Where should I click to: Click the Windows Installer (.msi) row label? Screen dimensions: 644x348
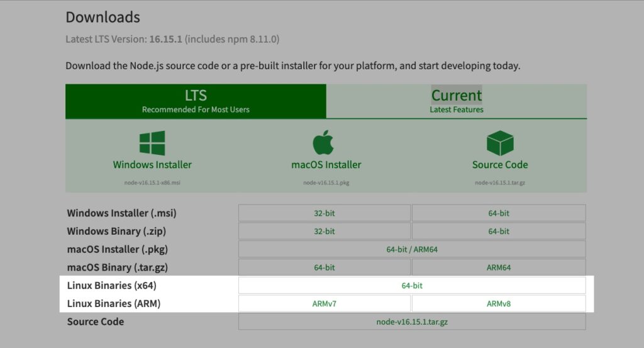point(121,213)
